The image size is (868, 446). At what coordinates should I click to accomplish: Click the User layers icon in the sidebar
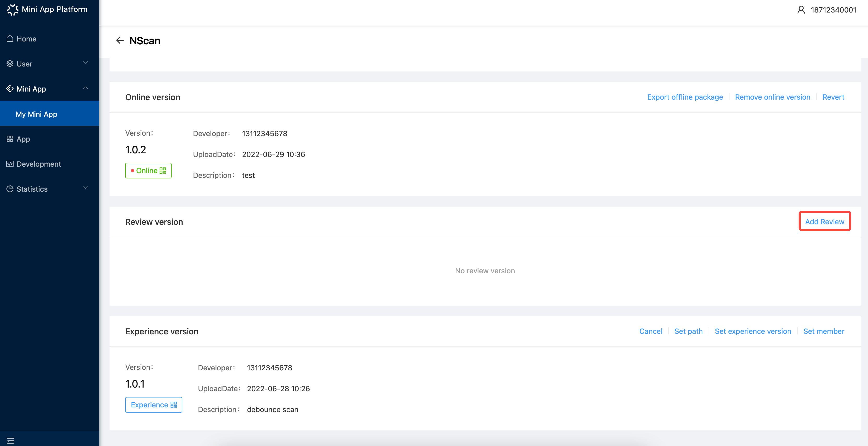[x=10, y=64]
